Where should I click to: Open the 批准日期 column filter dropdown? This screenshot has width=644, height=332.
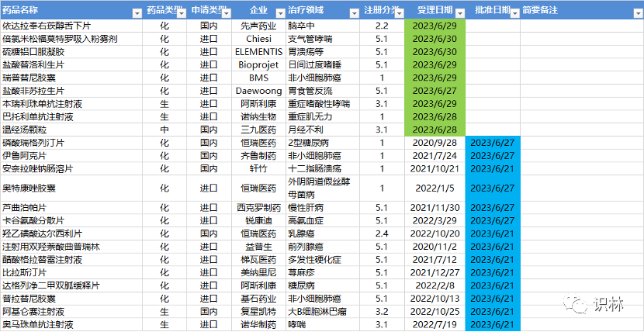(515, 13)
